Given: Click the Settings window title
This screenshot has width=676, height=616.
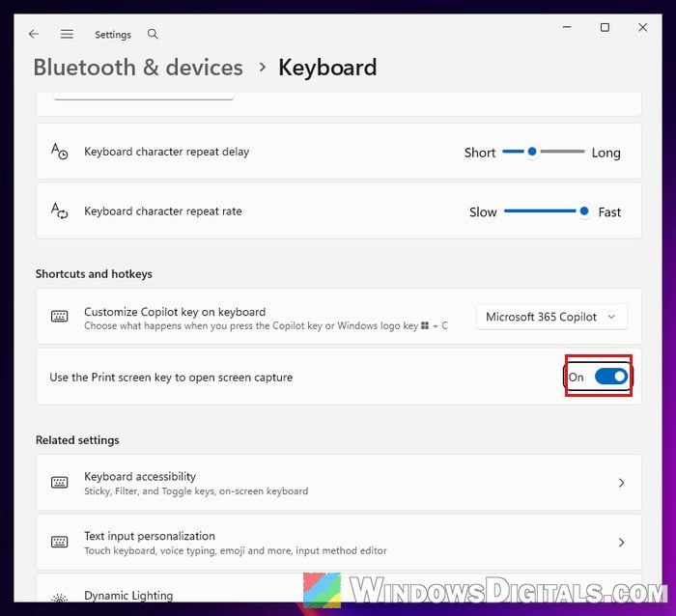Looking at the screenshot, I should tap(113, 35).
